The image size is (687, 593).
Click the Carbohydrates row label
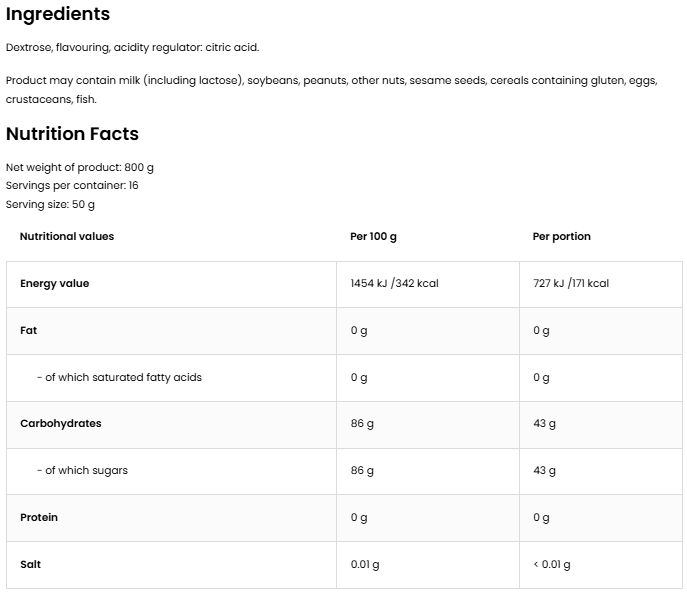[x=60, y=424]
